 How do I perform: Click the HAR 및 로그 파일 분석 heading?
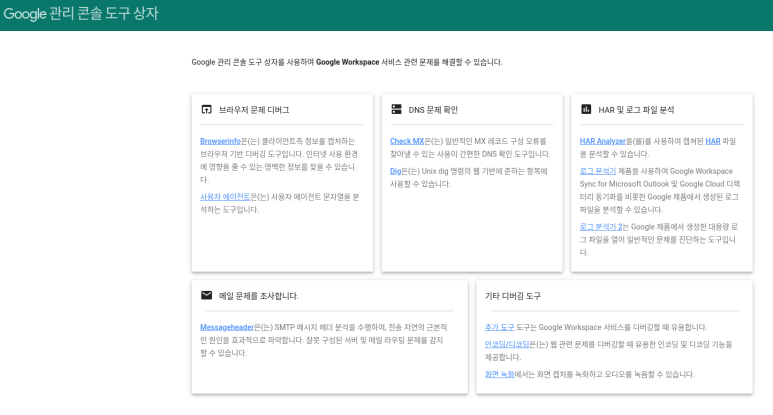click(x=636, y=110)
